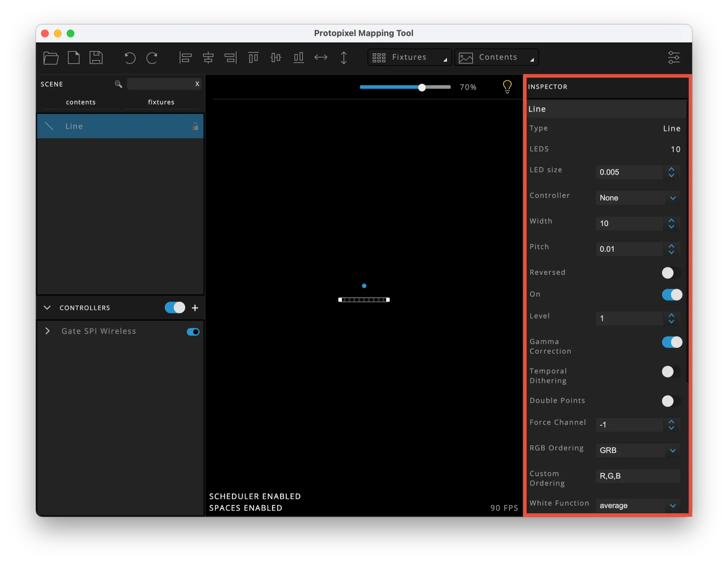Open the Controller dropdown set to None
This screenshot has width=728, height=564.
pos(638,198)
